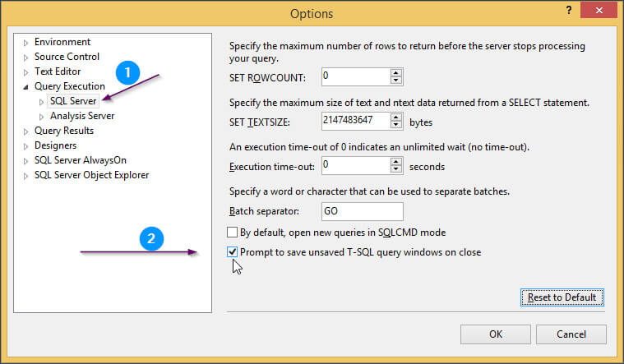Decrease SET ROWCOUNT with down arrow

point(395,80)
